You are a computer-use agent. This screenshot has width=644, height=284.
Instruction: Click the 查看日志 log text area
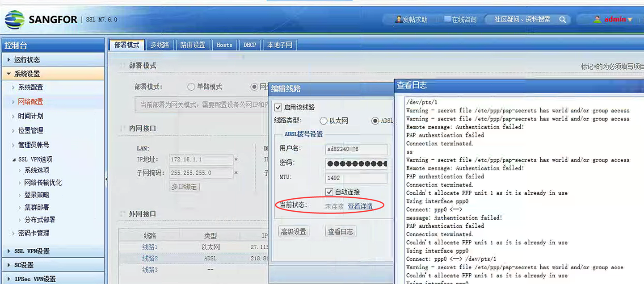[524, 190]
